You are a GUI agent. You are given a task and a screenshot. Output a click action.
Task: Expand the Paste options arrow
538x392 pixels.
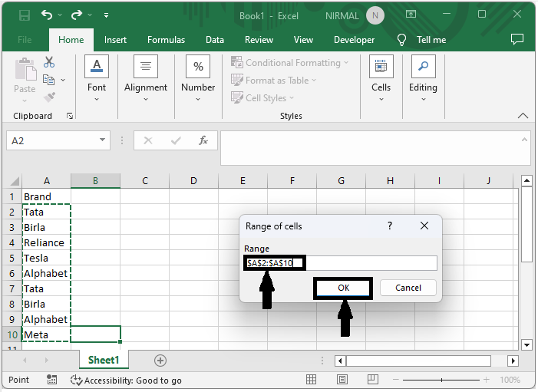25,100
